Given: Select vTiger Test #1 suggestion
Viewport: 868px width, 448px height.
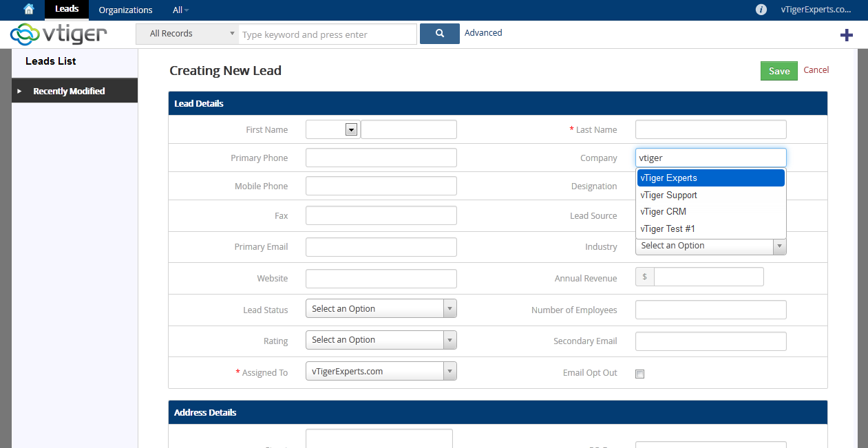Looking at the screenshot, I should click(710, 228).
